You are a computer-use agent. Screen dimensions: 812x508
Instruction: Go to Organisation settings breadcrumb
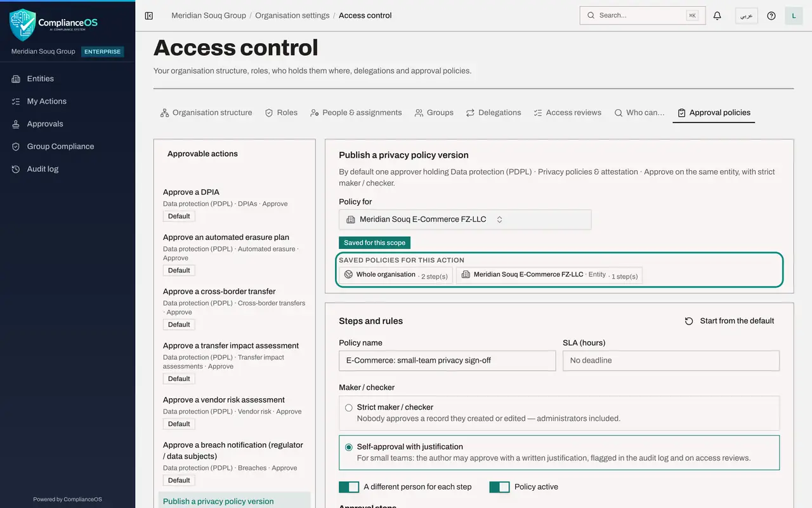point(292,15)
